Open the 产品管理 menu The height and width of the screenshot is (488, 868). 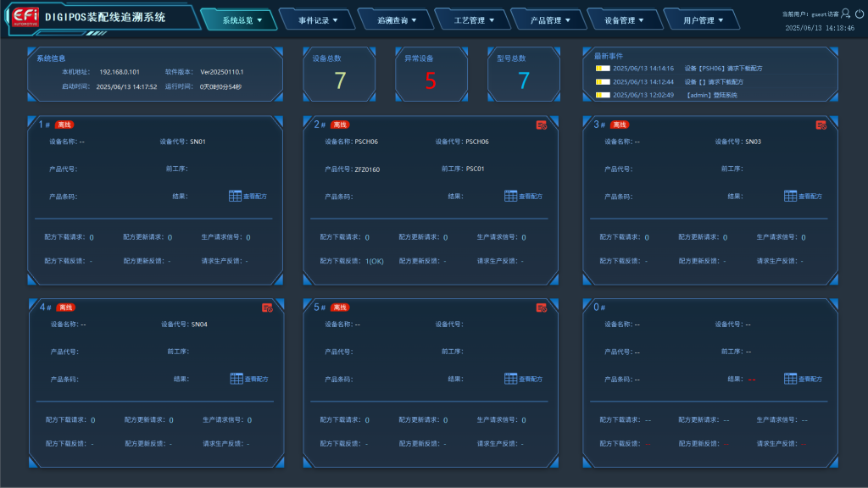pos(549,20)
